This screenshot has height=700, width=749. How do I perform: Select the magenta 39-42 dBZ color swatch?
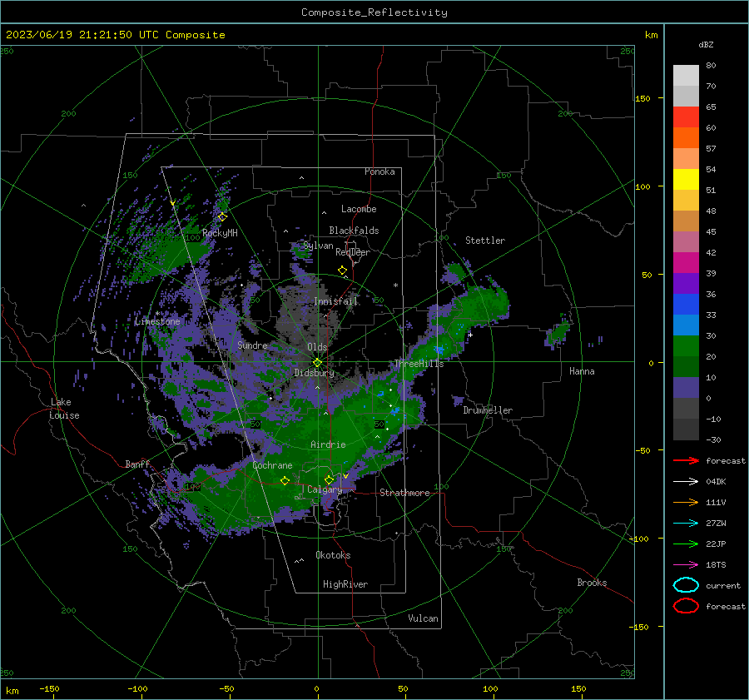coord(686,263)
